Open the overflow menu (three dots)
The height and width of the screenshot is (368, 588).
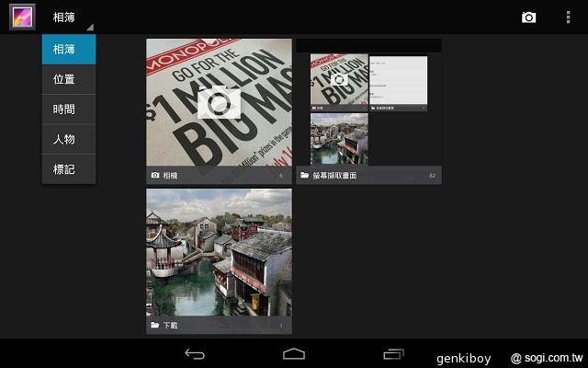(x=569, y=17)
